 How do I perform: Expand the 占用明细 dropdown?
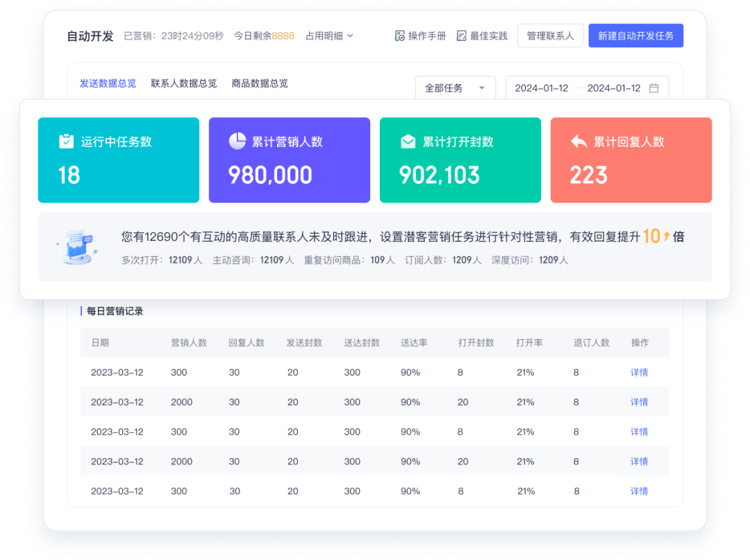point(330,36)
